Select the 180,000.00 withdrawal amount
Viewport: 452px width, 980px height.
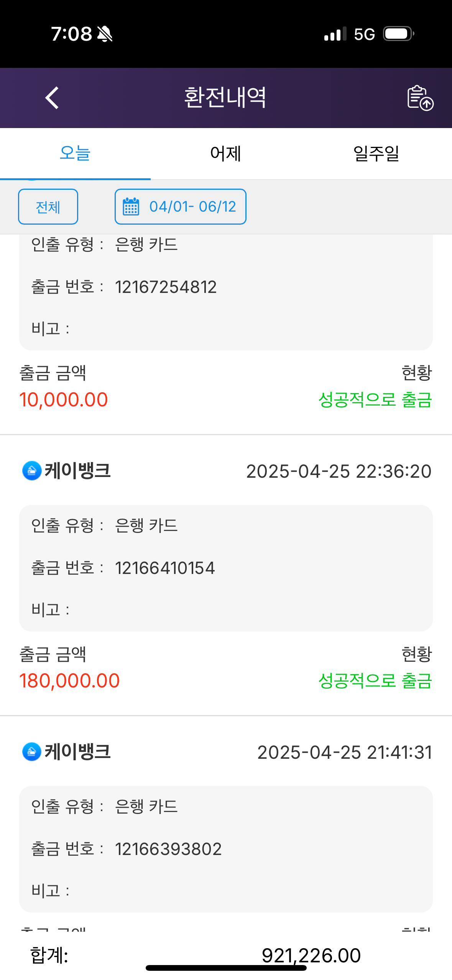pyautogui.click(x=69, y=681)
